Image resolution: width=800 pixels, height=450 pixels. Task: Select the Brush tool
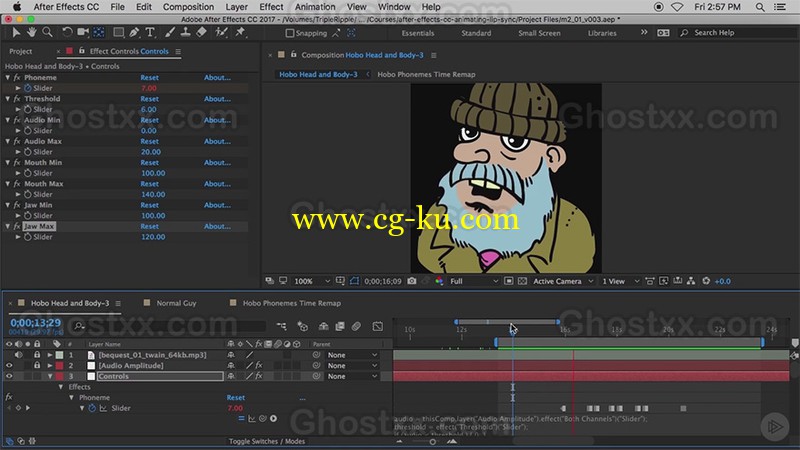click(x=170, y=33)
